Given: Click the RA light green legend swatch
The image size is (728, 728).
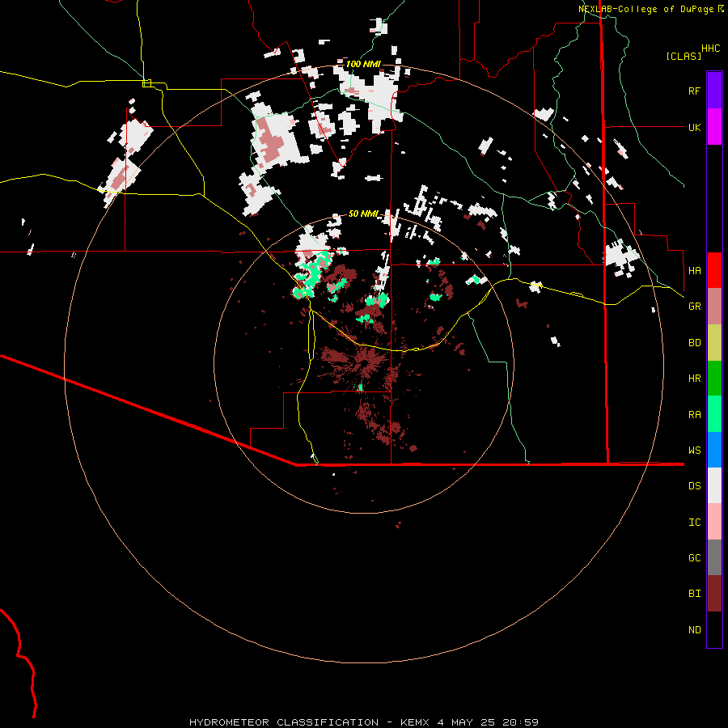Looking at the screenshot, I should [x=714, y=414].
